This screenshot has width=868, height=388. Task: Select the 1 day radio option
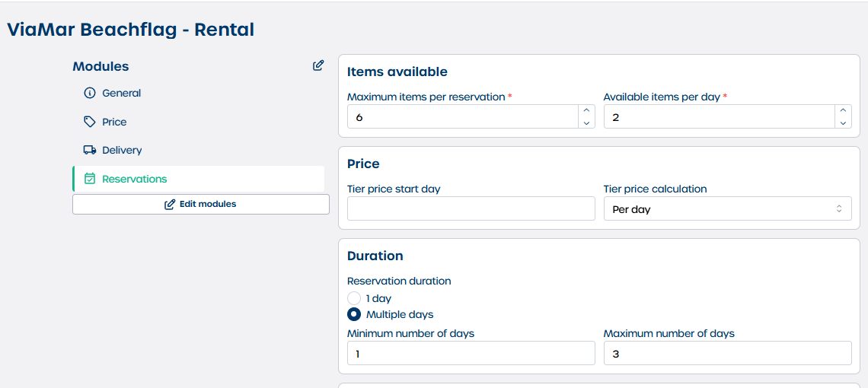click(x=354, y=298)
